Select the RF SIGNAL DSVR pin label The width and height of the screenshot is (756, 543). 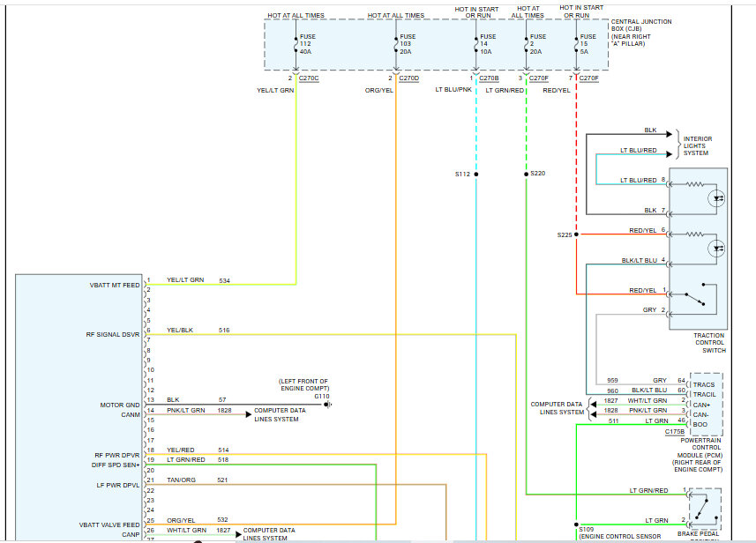[x=113, y=334]
